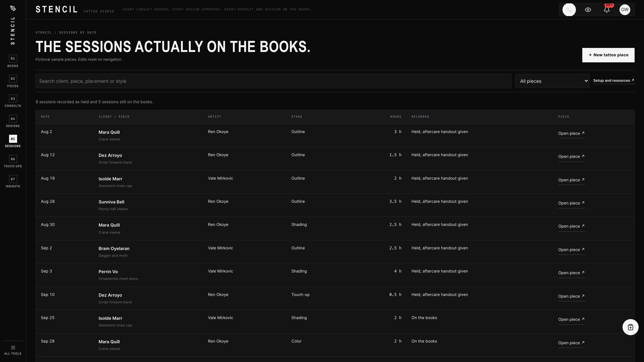The width and height of the screenshot is (644, 362).
Task: Open piece for Isolde Marr's Sep 25 session
Action: point(571,319)
